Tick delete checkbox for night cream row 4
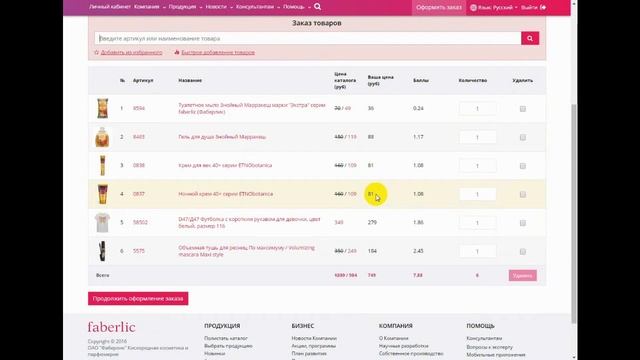This screenshot has width=640, height=360. (x=522, y=195)
